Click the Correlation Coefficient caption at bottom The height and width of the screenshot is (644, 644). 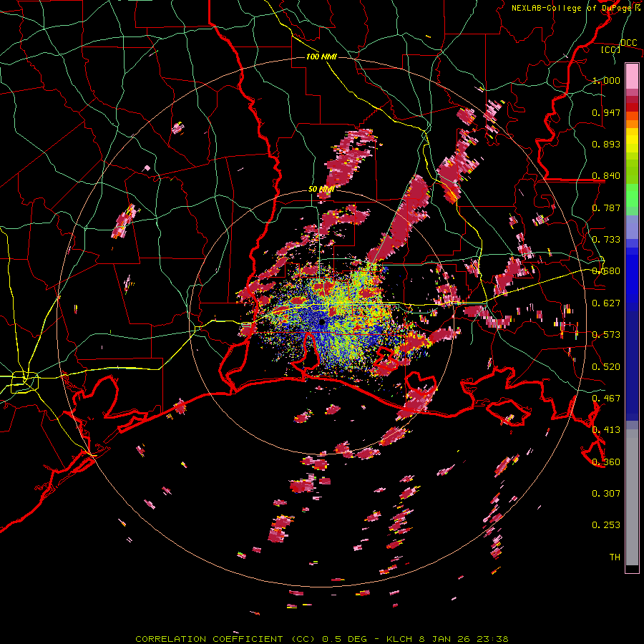pyautogui.click(x=322, y=639)
